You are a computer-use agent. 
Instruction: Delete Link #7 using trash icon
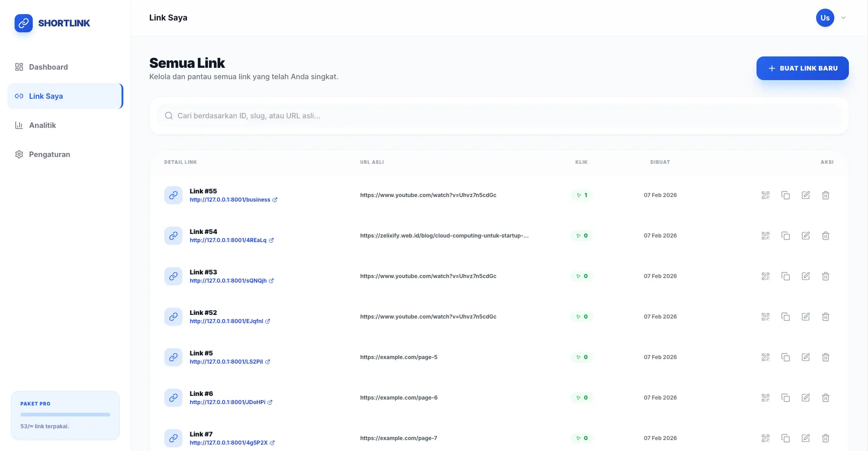[x=825, y=438]
